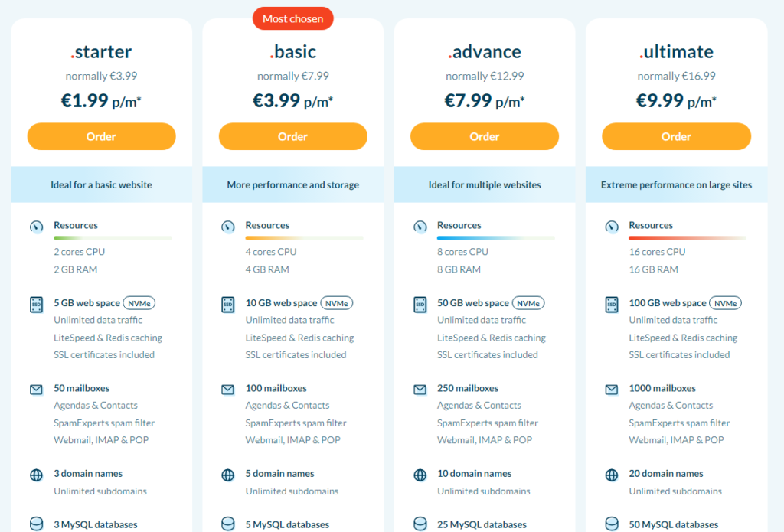Click the Most chosen badge

click(293, 18)
